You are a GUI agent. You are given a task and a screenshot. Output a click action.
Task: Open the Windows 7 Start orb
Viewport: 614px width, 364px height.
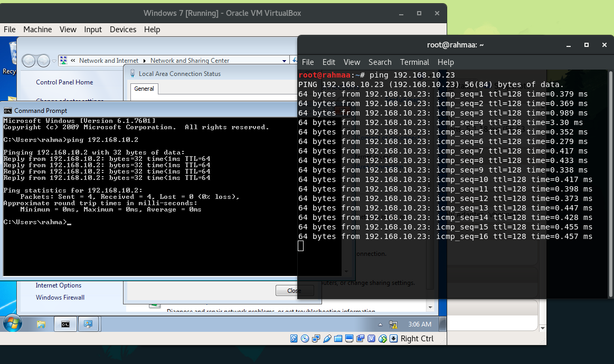coord(13,324)
